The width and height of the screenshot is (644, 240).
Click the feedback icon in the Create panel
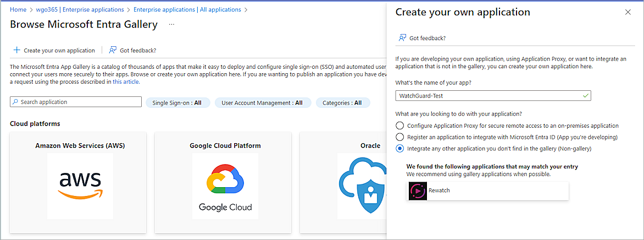(402, 38)
